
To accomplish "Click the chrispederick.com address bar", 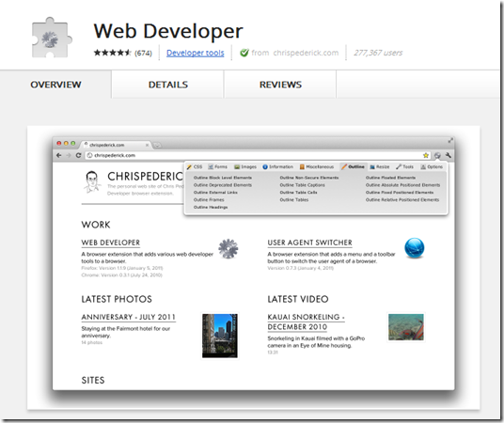I will coord(257,155).
